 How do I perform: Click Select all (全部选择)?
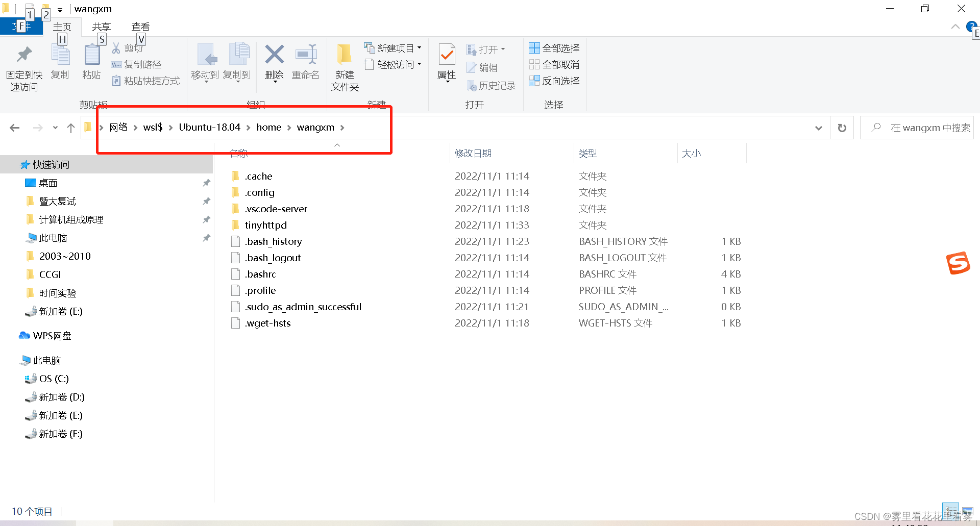(x=554, y=48)
